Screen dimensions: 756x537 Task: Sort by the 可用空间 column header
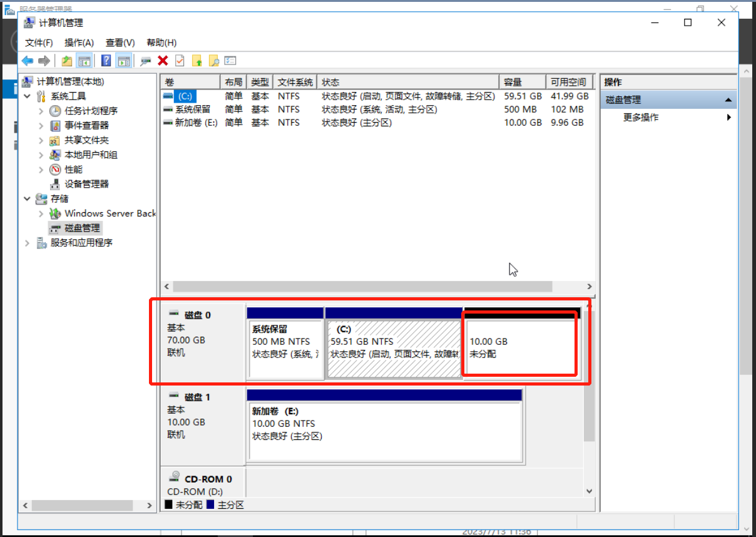(569, 82)
